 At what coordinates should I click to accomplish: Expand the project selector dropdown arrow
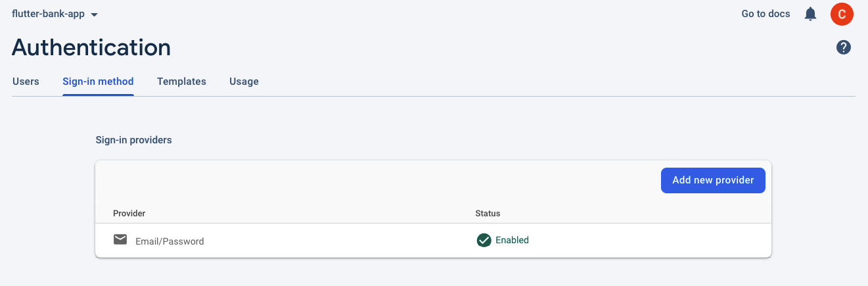(x=95, y=14)
